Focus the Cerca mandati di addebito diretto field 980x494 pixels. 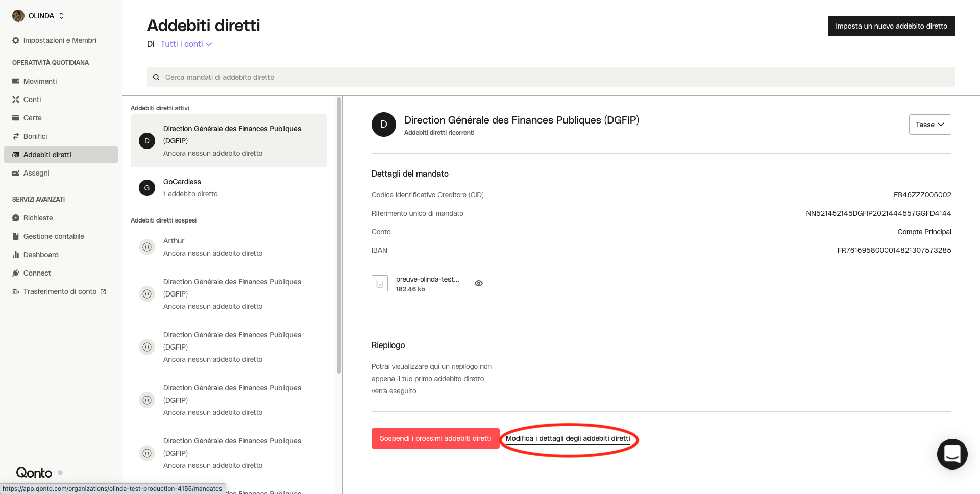pyautogui.click(x=551, y=77)
